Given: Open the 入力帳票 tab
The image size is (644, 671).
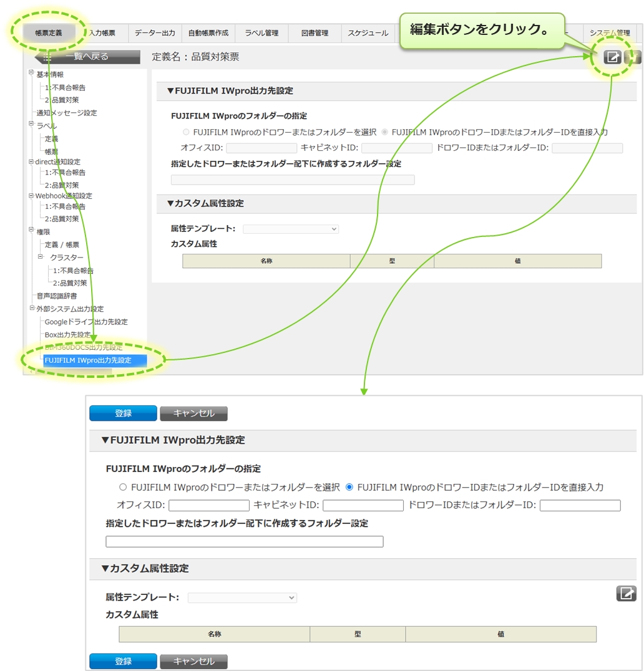Looking at the screenshot, I should (x=102, y=33).
